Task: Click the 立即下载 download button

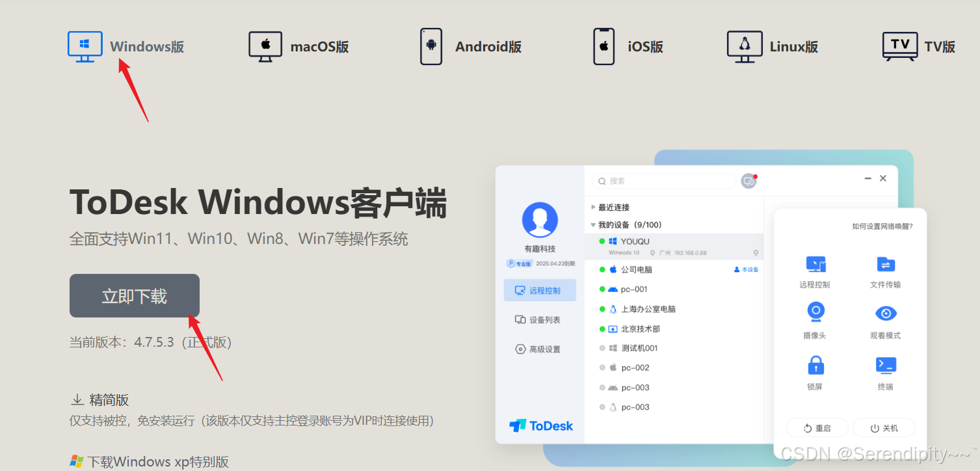Action: (135, 296)
